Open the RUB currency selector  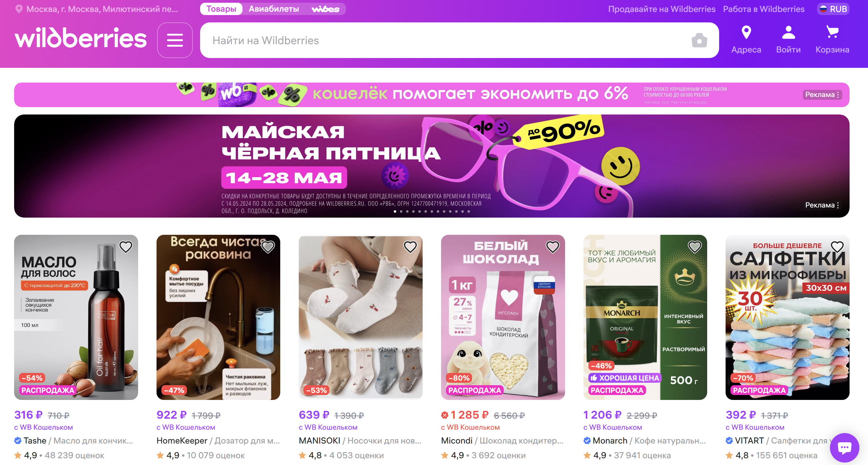click(833, 9)
